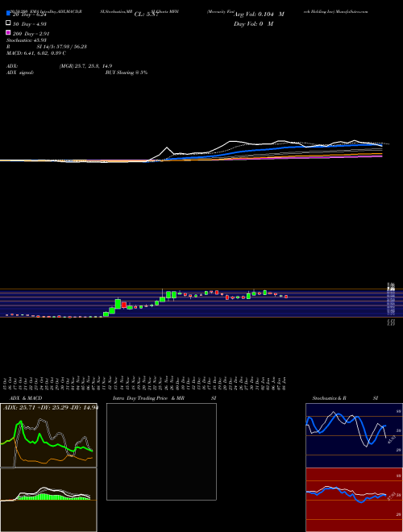Viewport: 403px width, 532px height.
Task: Click the 'Stochastics & R' panel title
Action: [x=330, y=398]
